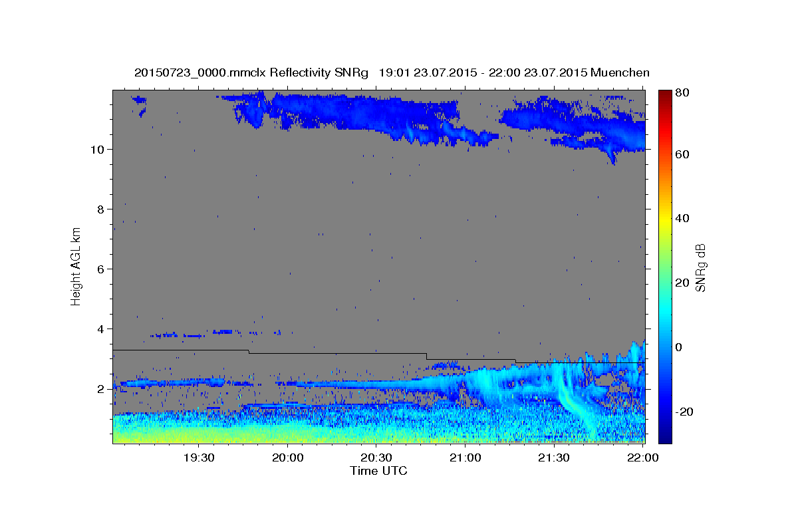Click the colorbar value 80
The image size is (798, 532).
tap(681, 93)
